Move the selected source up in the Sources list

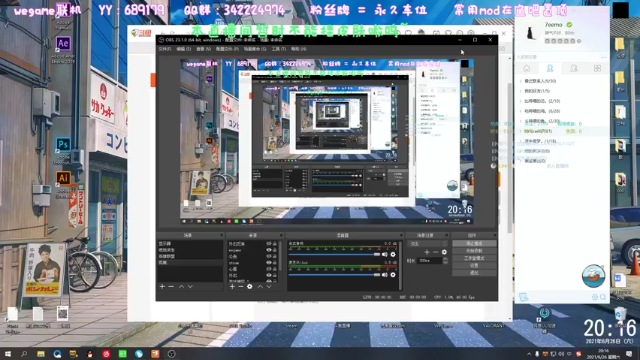(x=260, y=287)
